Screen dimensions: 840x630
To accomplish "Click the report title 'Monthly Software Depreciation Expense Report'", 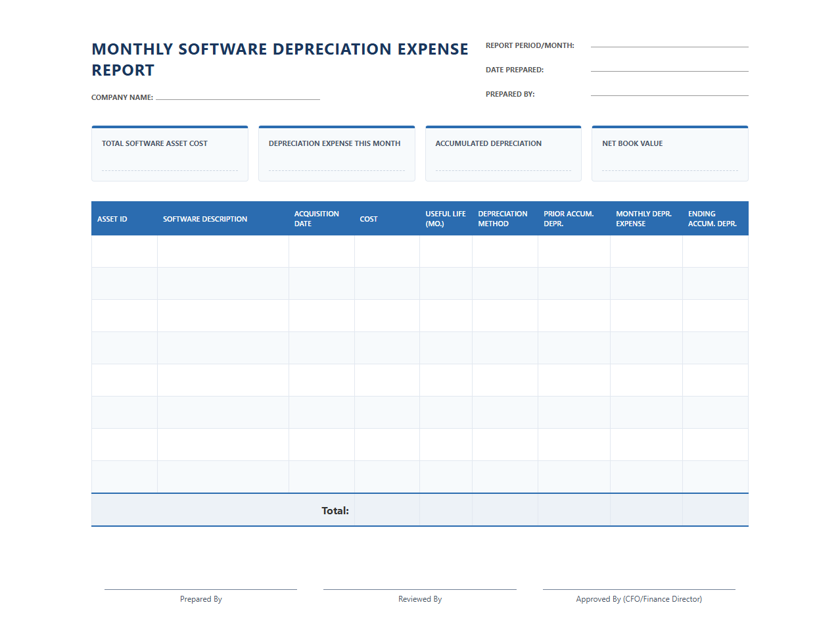I will point(280,60).
